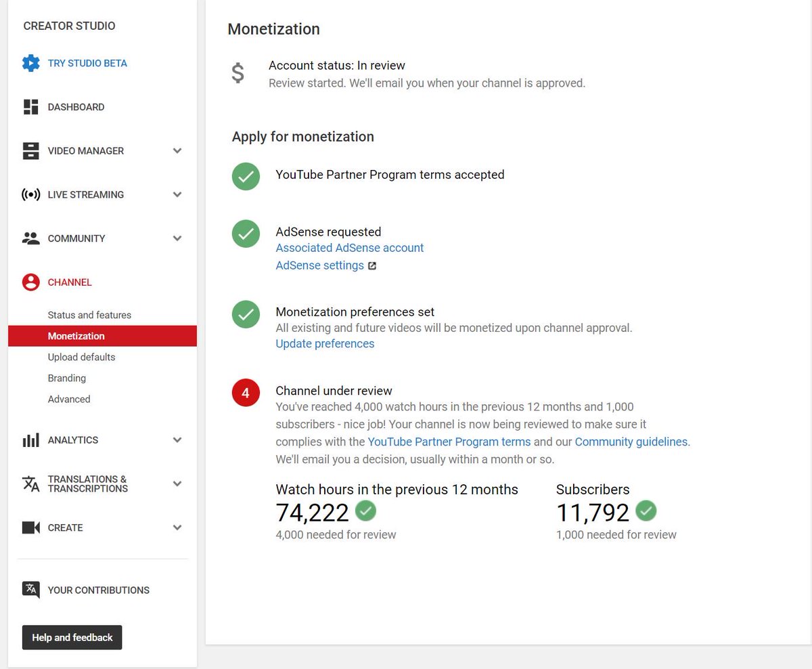812x669 pixels.
Task: Click the Create video camera icon
Action: point(30,527)
